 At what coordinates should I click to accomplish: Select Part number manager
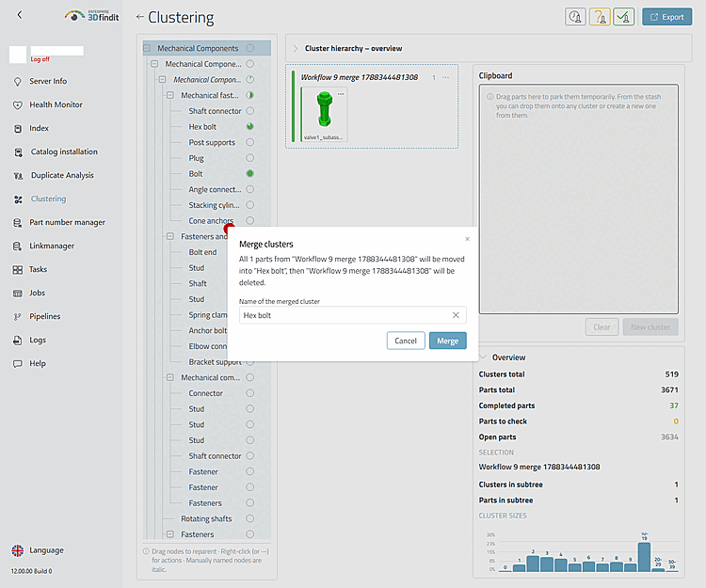[67, 222]
